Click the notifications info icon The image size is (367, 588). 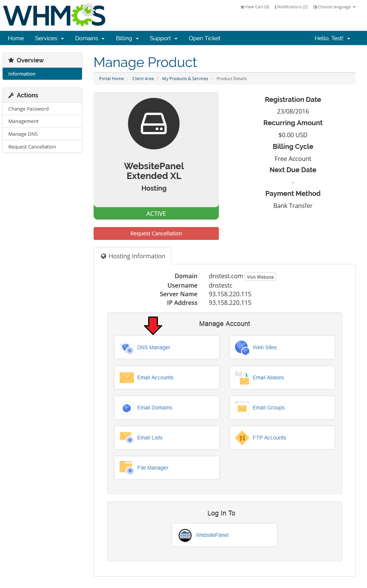click(276, 7)
